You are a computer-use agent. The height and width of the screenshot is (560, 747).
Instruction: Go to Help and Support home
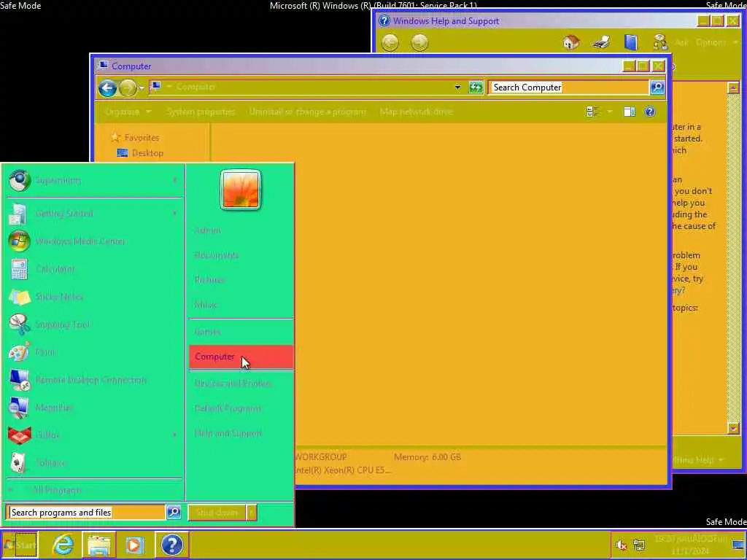pyautogui.click(x=570, y=42)
